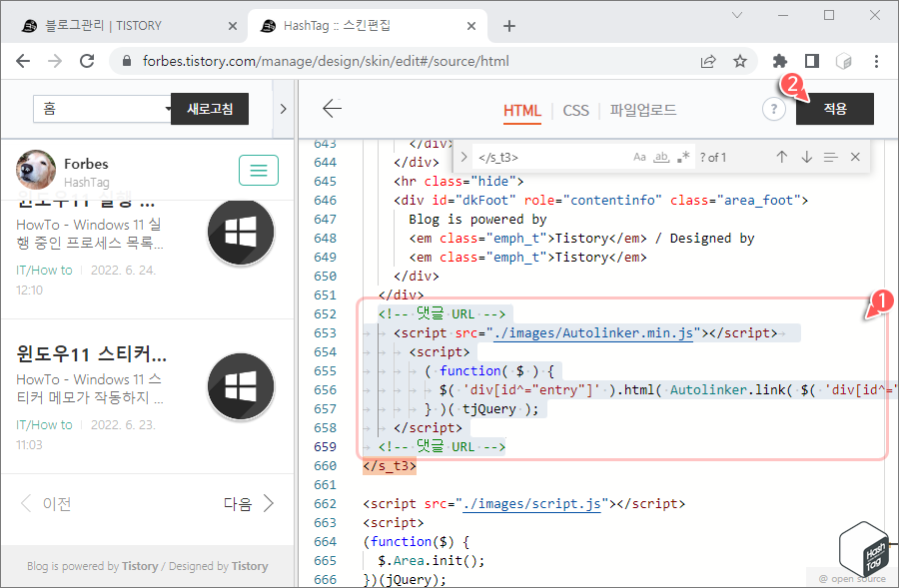Toggle Find in Selection icon
This screenshot has height=588, width=899.
pos(831,157)
